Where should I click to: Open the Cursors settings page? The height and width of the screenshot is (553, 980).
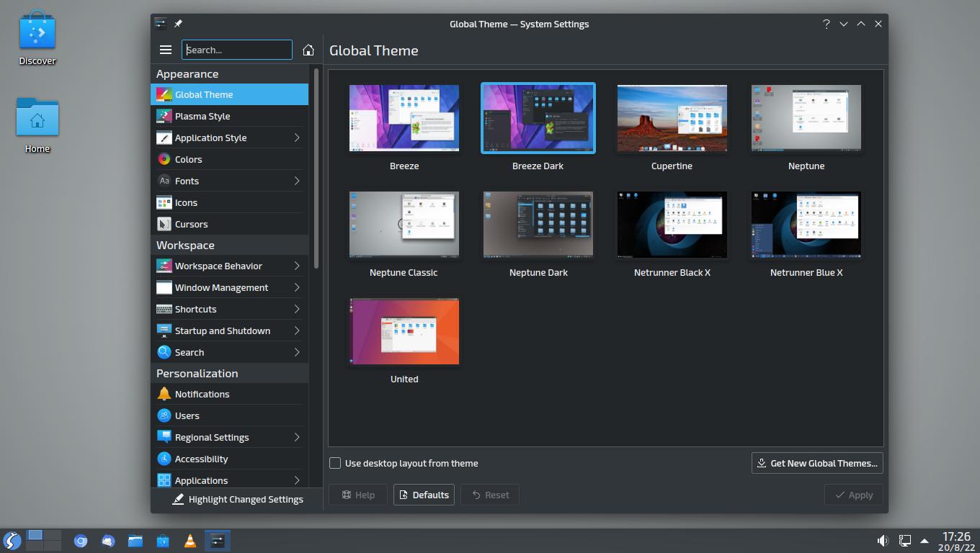tap(229, 224)
